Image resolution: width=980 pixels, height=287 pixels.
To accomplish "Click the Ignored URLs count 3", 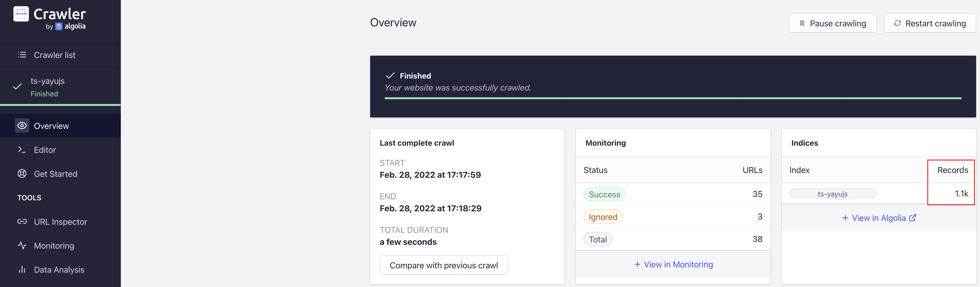I will pos(760,216).
